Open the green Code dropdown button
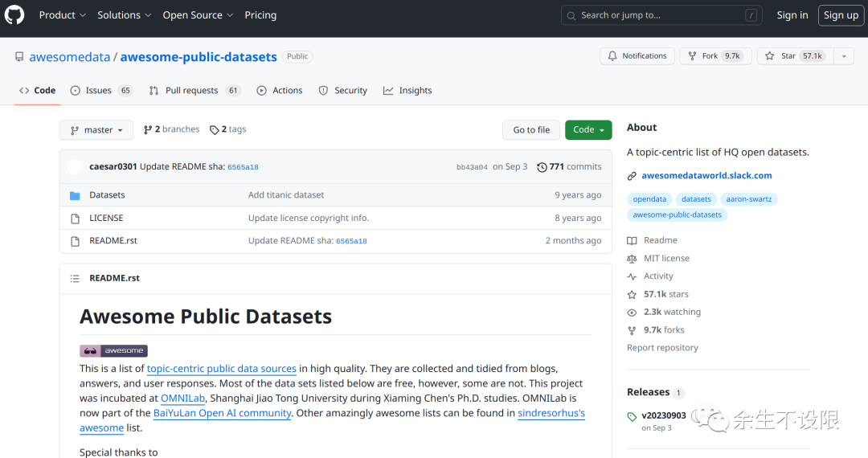This screenshot has width=868, height=458. pos(588,129)
